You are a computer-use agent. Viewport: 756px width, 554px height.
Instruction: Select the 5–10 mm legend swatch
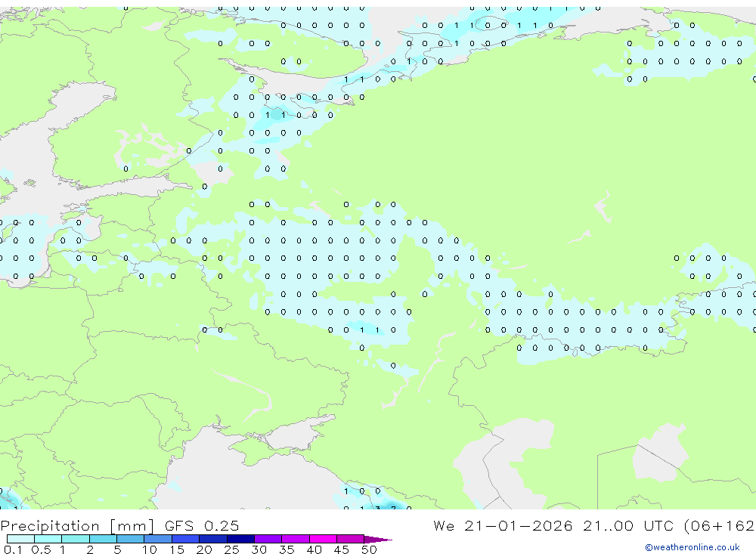point(131,539)
